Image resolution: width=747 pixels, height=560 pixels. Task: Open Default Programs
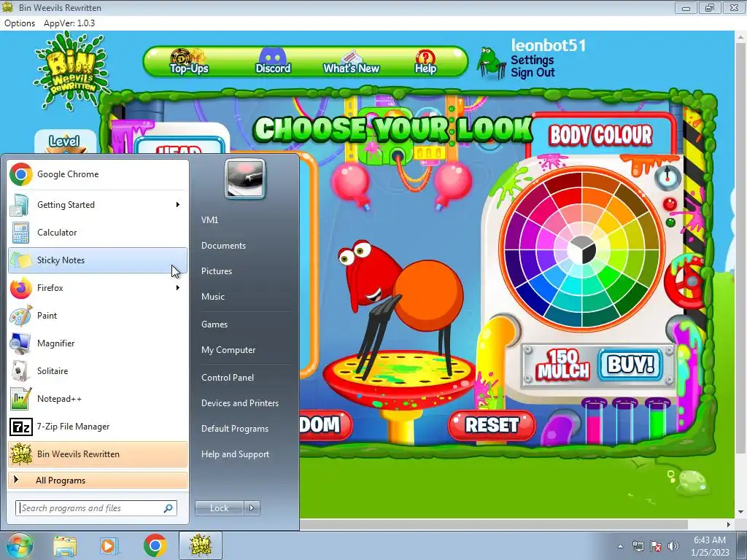[x=235, y=429]
